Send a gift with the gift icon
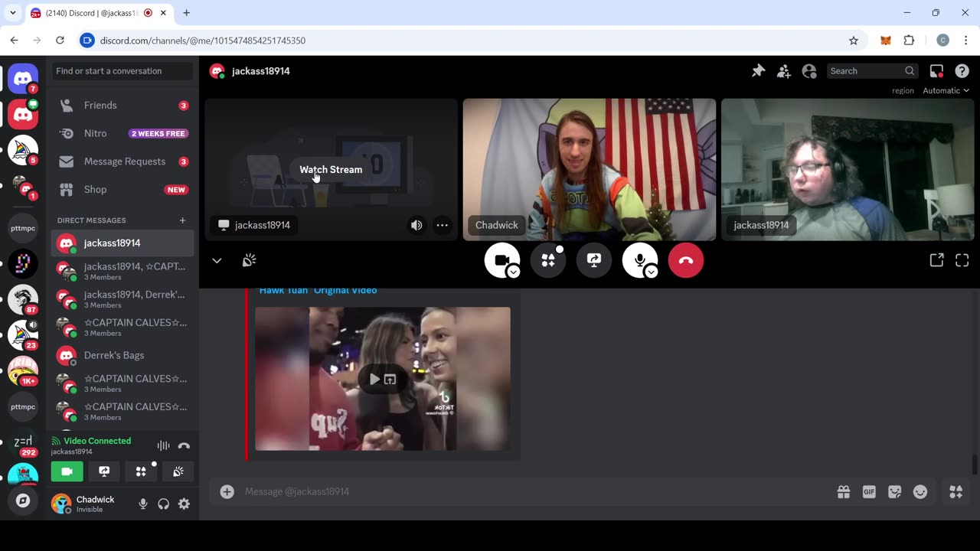This screenshot has width=980, height=551. pos(844,492)
